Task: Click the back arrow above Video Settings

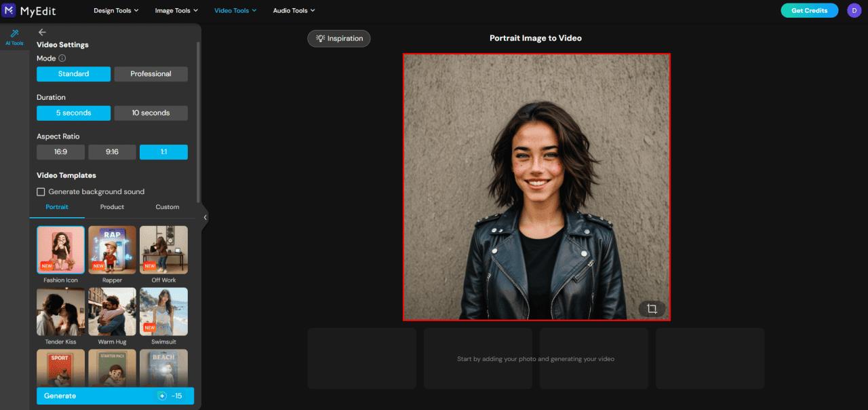Action: (42, 32)
